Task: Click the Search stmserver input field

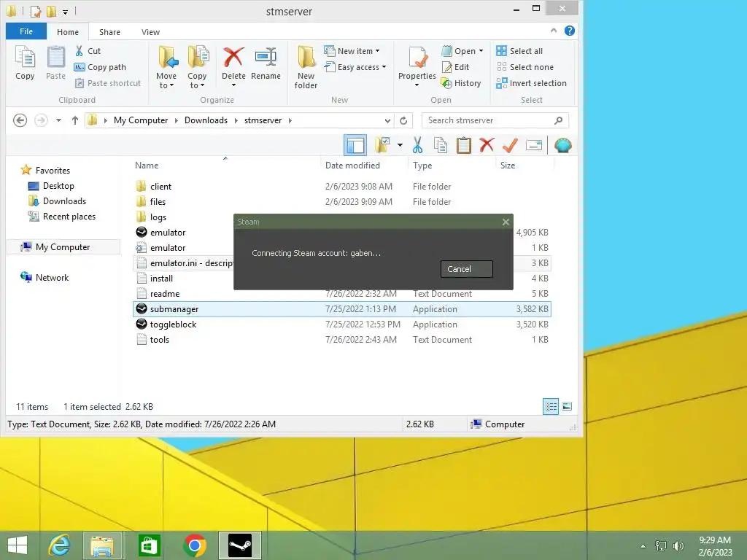Action: (495, 120)
